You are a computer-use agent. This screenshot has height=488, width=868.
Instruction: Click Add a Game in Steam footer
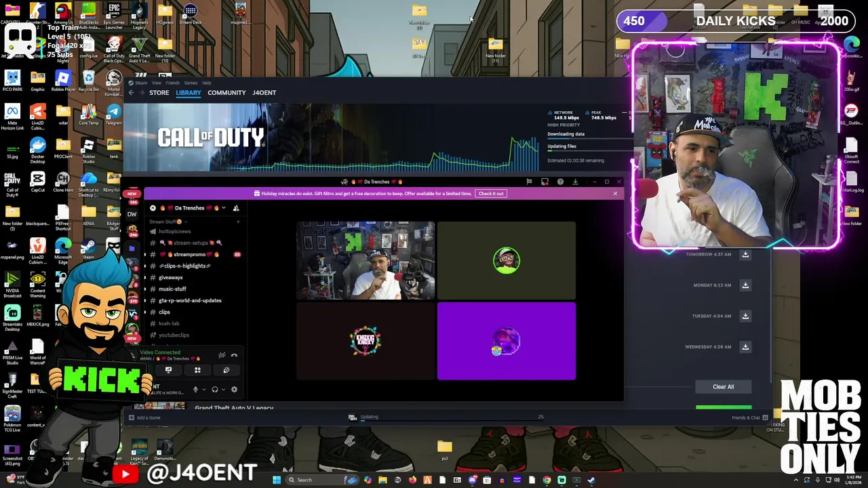[144, 418]
